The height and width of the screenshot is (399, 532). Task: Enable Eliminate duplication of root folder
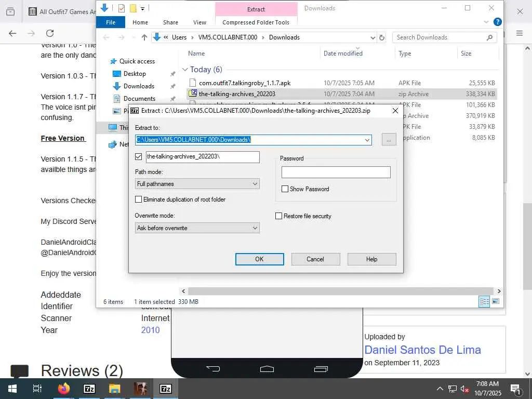point(138,199)
